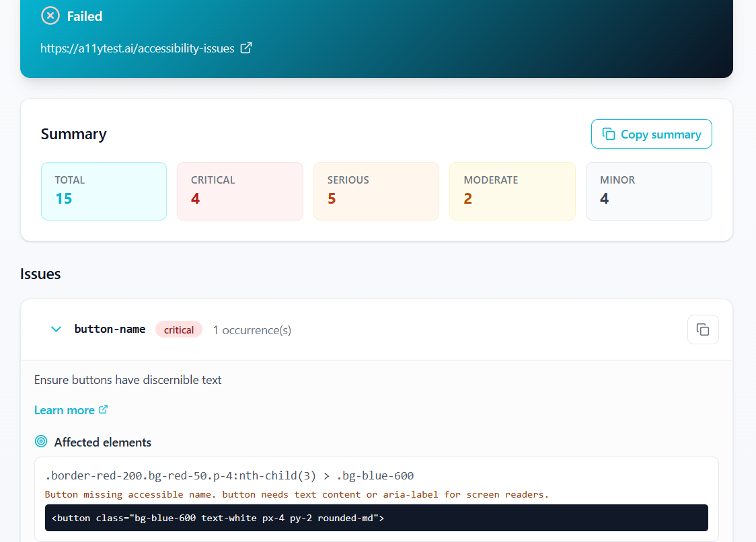
Task: Select the MINOR count card
Action: pos(648,191)
